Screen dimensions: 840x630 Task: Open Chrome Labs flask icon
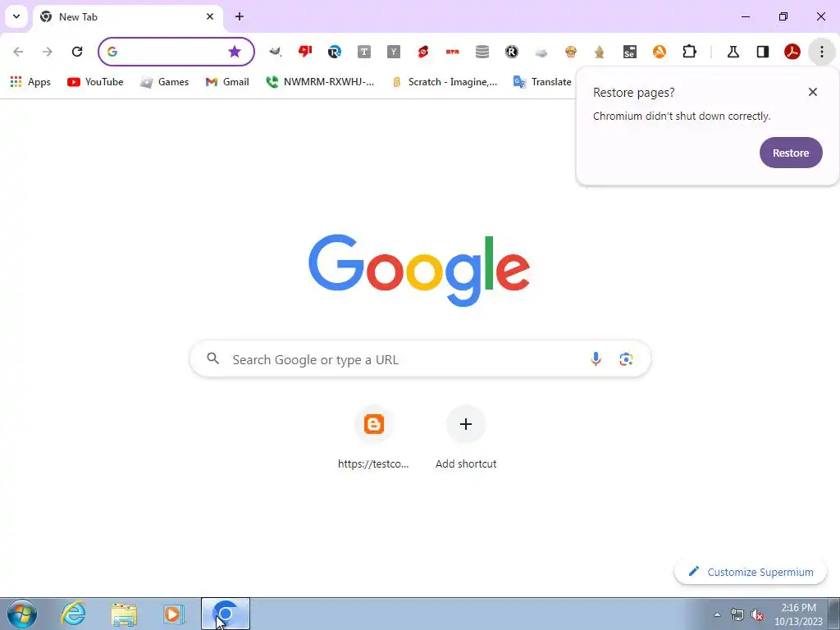(x=733, y=52)
